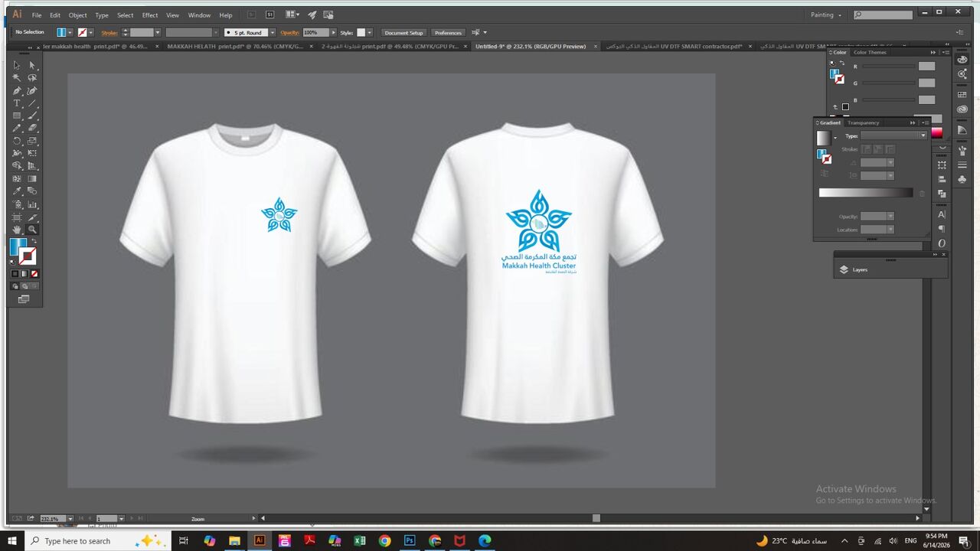980x551 pixels.
Task: Choose the Direct Selection tool
Action: coord(32,65)
